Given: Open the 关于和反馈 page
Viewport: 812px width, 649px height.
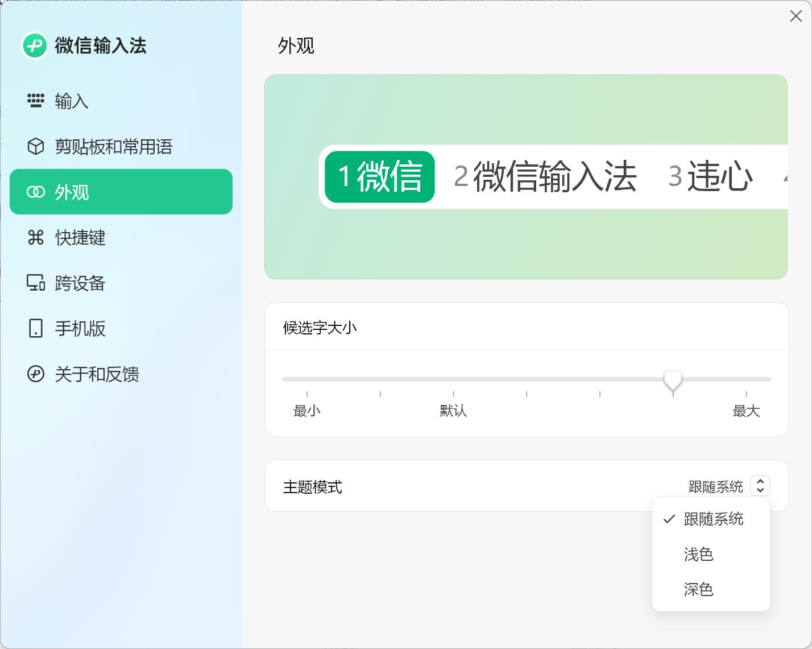Looking at the screenshot, I should coord(97,374).
